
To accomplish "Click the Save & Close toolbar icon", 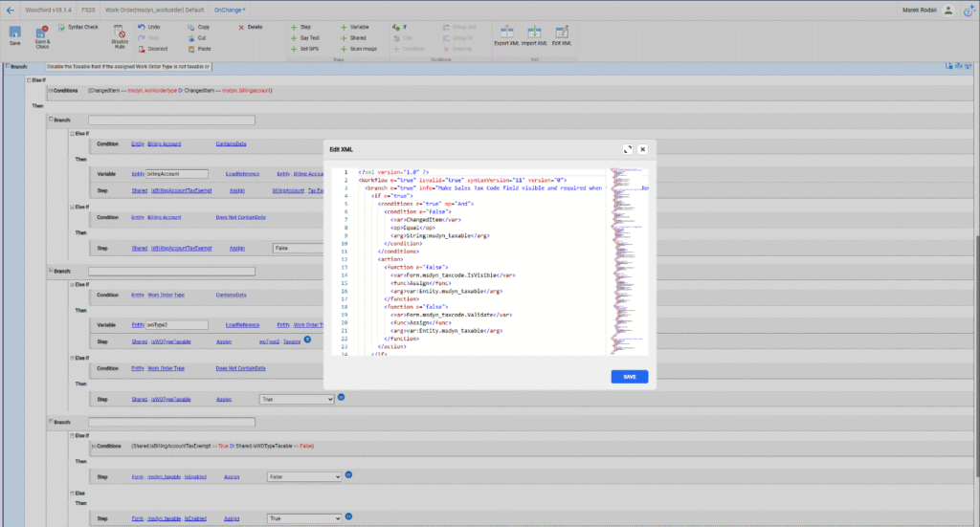I will pyautogui.click(x=41, y=34).
